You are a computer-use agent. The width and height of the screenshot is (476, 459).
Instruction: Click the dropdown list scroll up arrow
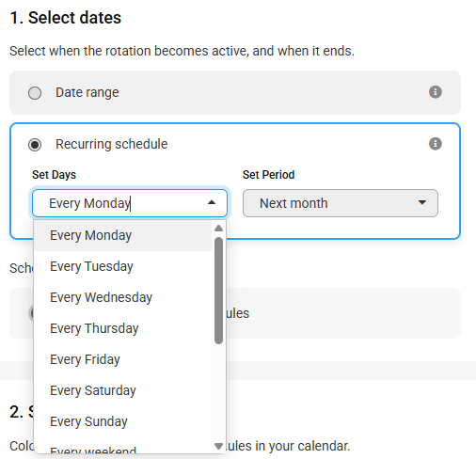click(x=218, y=229)
